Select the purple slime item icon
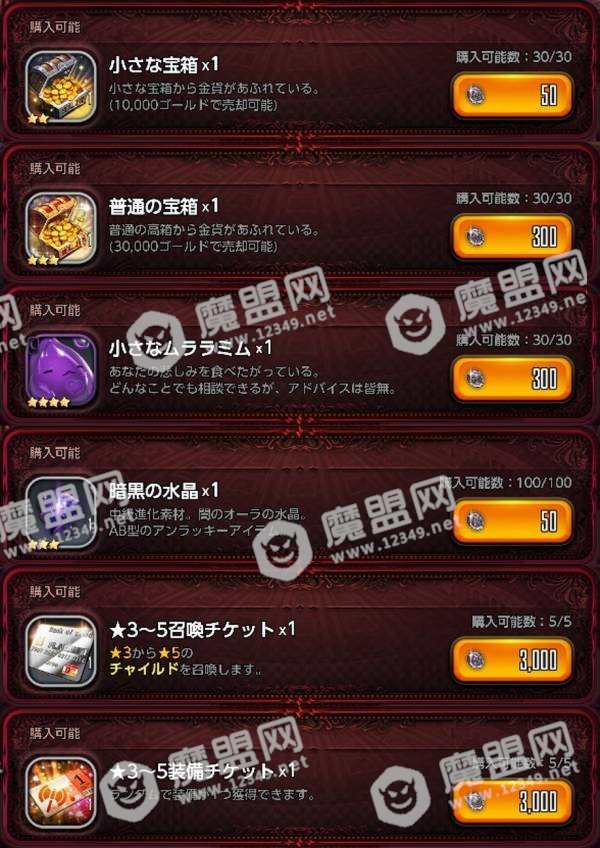This screenshot has width=600, height=848. tap(61, 370)
